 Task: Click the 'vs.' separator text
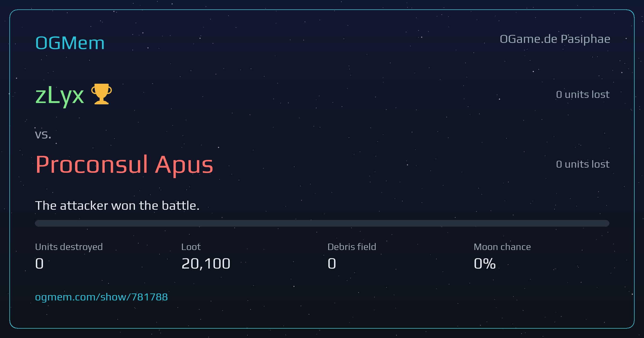tap(43, 134)
